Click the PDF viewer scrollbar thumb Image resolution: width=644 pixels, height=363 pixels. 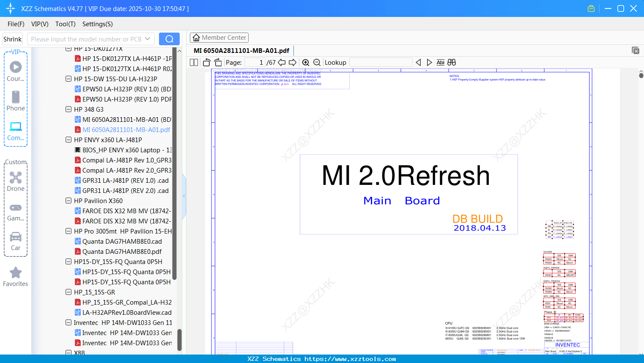coord(641,75)
